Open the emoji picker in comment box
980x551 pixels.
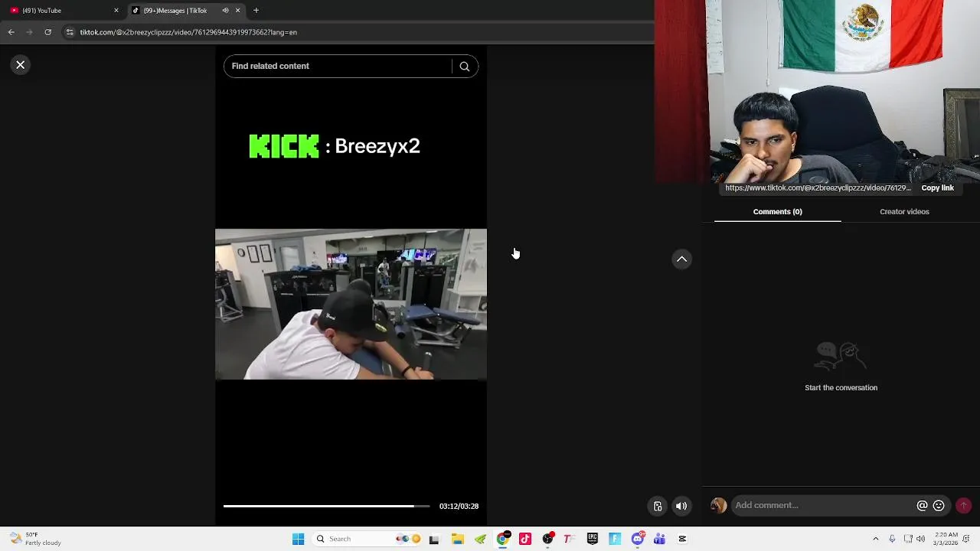click(x=939, y=505)
